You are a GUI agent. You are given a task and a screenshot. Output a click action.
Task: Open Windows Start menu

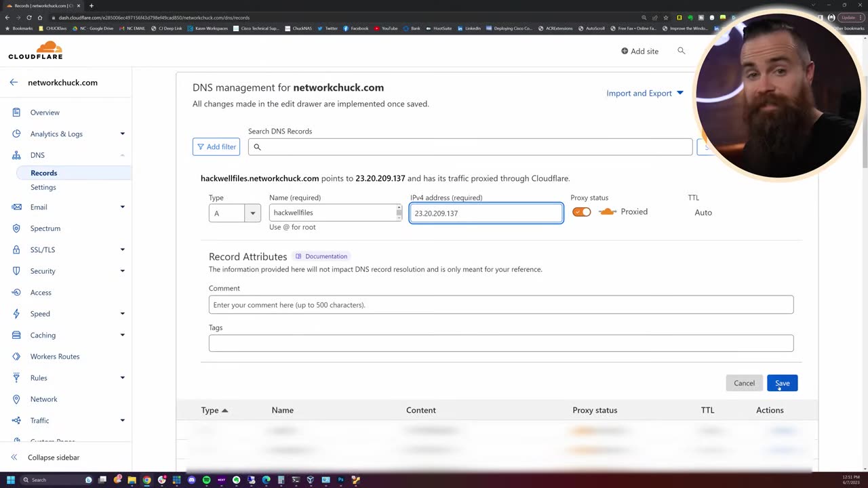coord(11,480)
